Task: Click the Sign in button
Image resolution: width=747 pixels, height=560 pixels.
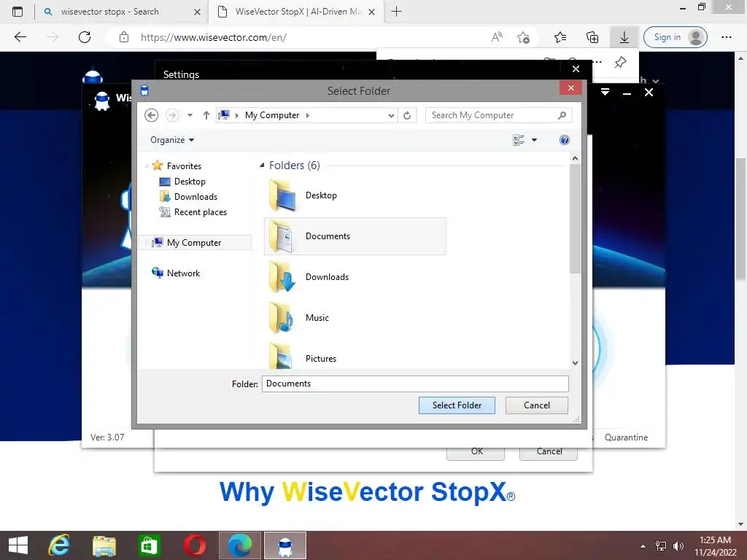Action: tap(675, 37)
